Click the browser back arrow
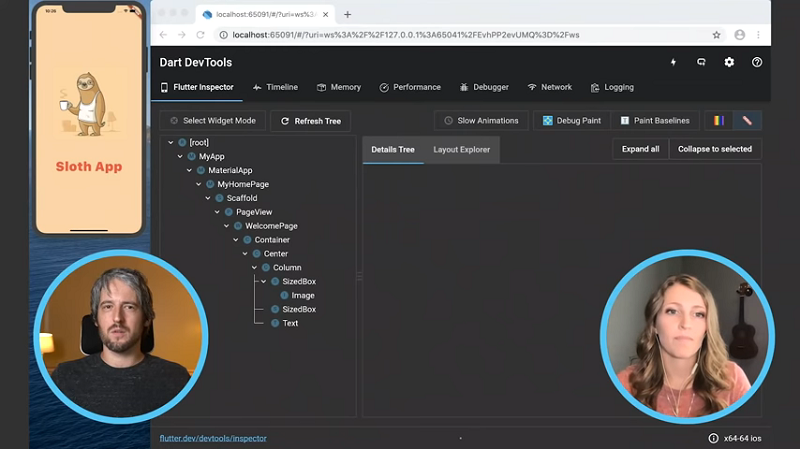800x449 pixels. pos(163,35)
